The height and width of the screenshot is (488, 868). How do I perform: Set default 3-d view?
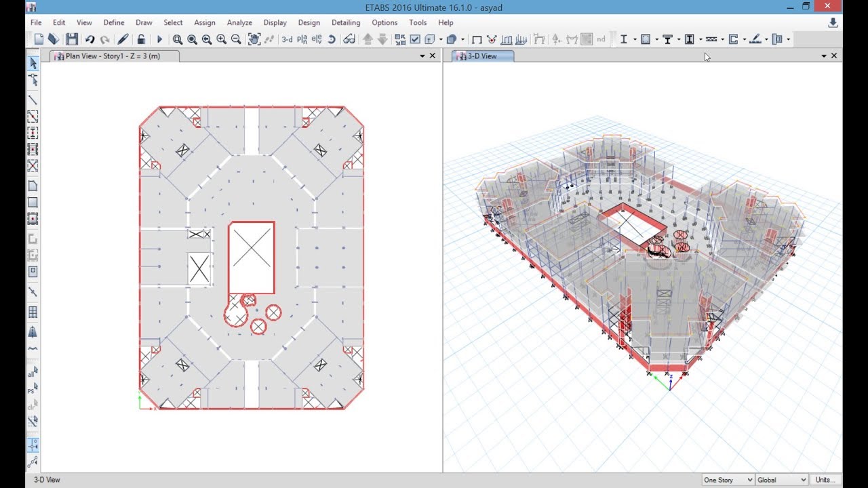coord(287,39)
